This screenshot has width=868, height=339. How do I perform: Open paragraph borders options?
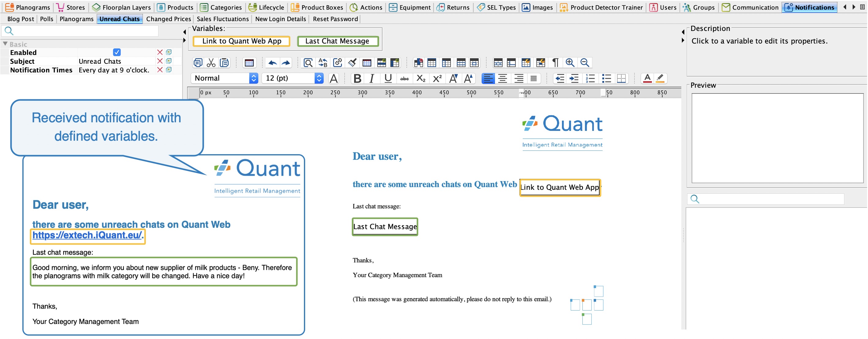pyautogui.click(x=621, y=78)
